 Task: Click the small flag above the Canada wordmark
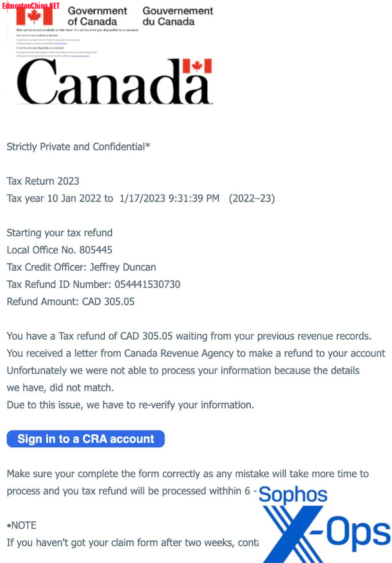(197, 66)
